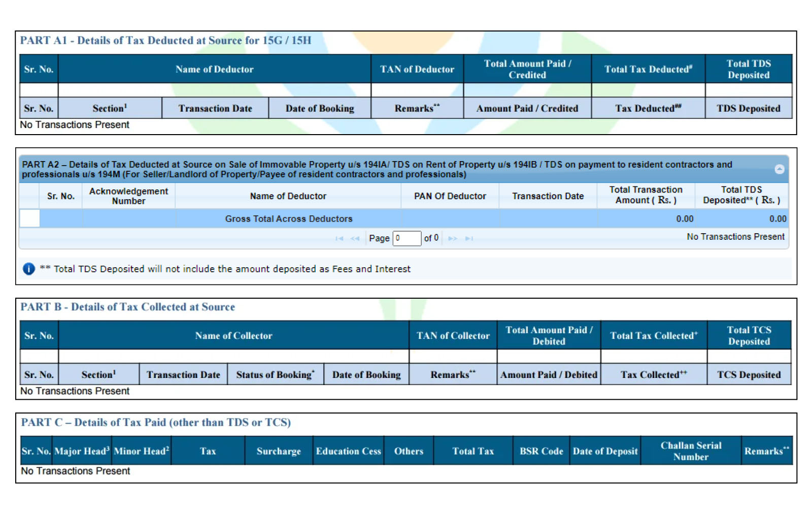Click the previous page arrow
Image resolution: width=812 pixels, height=508 pixels.
pyautogui.click(x=354, y=238)
